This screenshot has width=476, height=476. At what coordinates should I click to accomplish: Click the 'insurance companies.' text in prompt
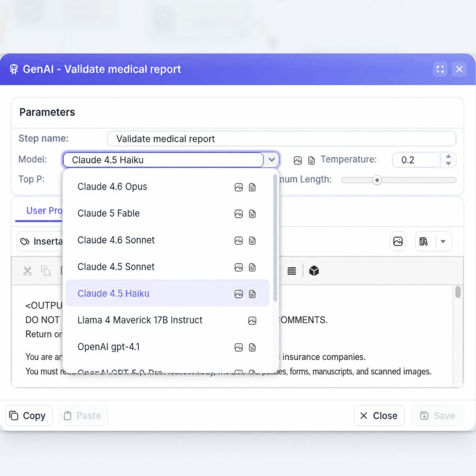coord(324,357)
